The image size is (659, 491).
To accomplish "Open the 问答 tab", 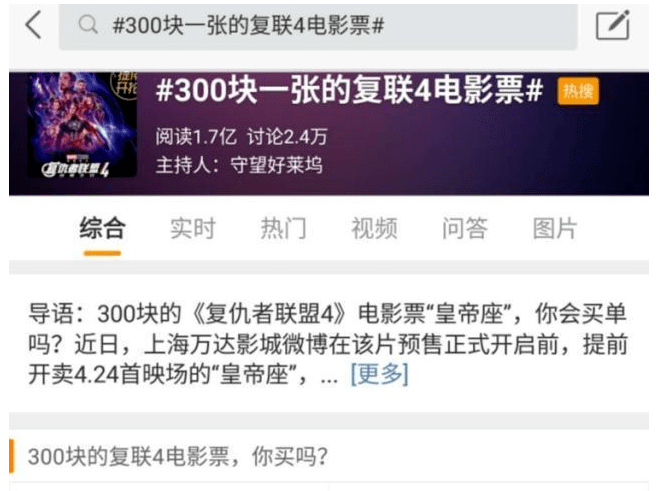I will click(x=465, y=229).
